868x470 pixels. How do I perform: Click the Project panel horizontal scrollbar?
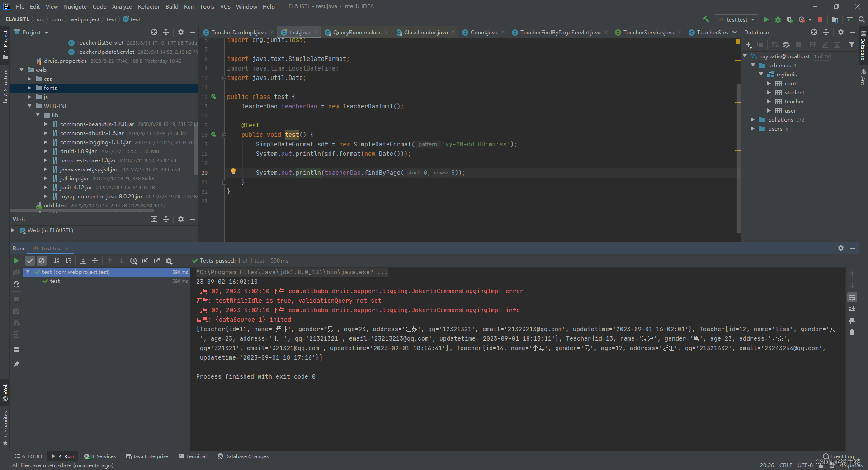coord(81,211)
